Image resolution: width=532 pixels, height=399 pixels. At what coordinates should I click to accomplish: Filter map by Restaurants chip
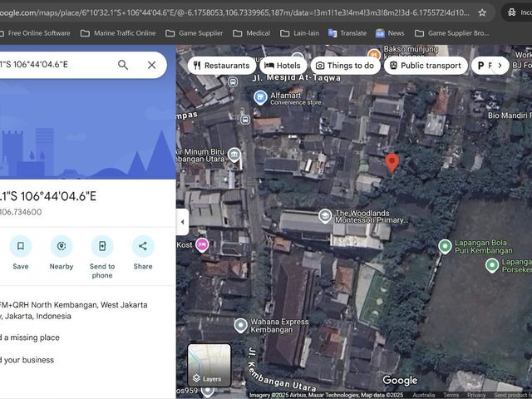click(221, 66)
